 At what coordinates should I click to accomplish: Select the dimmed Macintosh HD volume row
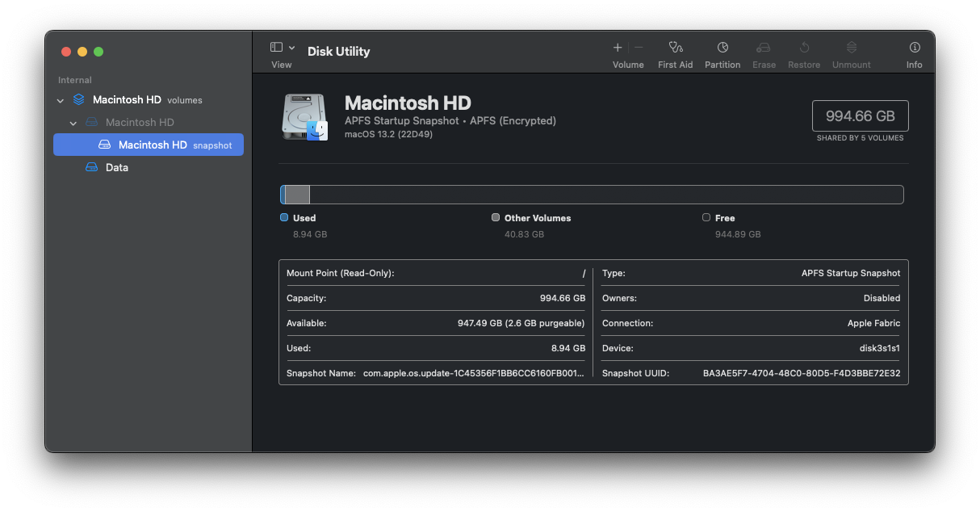(x=149, y=123)
